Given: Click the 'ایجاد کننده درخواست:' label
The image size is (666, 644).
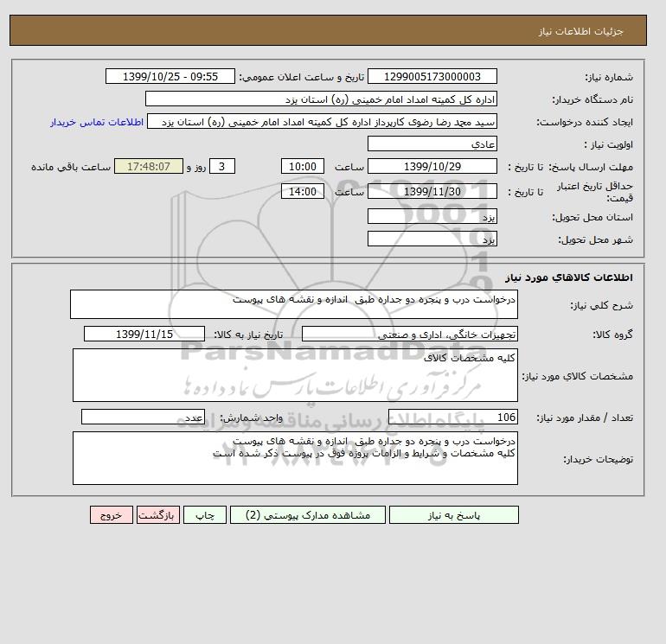Looking at the screenshot, I should coord(585,122).
